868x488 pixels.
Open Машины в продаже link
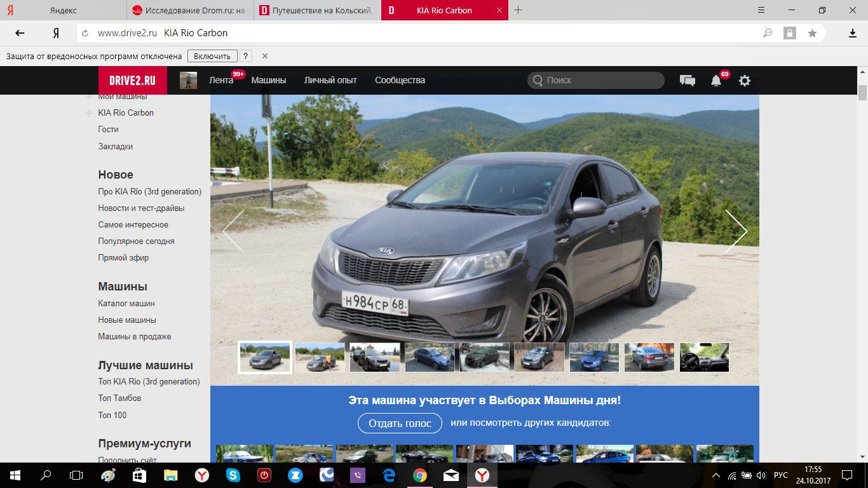click(x=135, y=336)
